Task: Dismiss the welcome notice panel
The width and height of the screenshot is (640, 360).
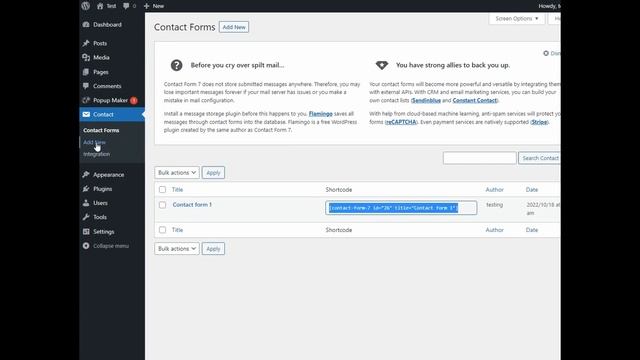Action: (552, 53)
